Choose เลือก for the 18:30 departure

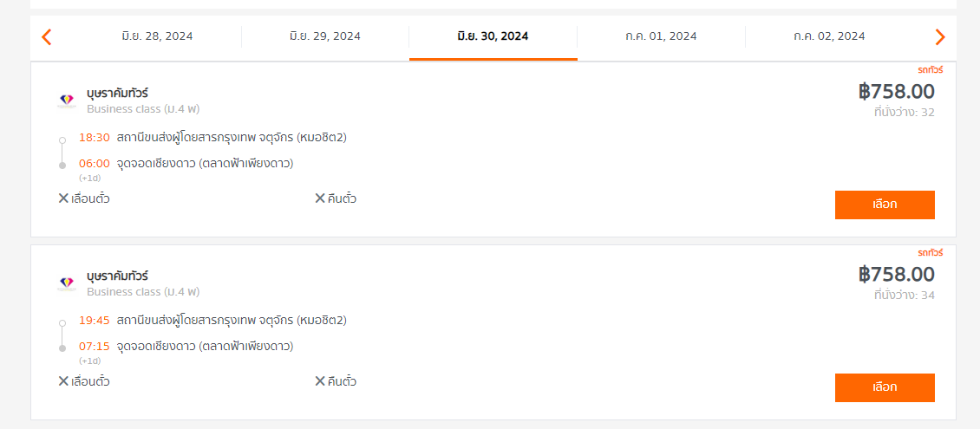(x=885, y=205)
